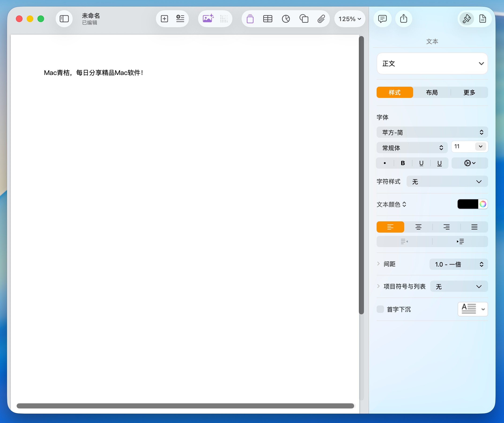504x423 pixels.
Task: Toggle the sidebar view button
Action: pyautogui.click(x=64, y=19)
